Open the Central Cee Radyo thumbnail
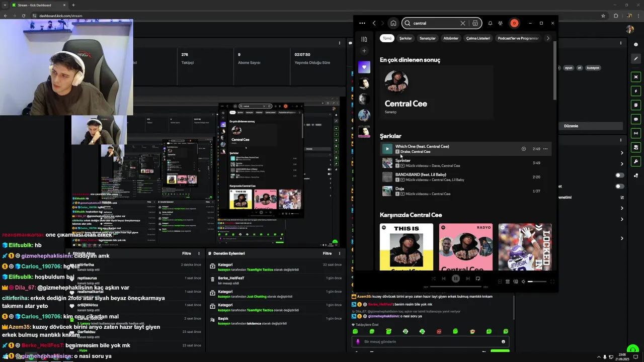 pyautogui.click(x=466, y=247)
